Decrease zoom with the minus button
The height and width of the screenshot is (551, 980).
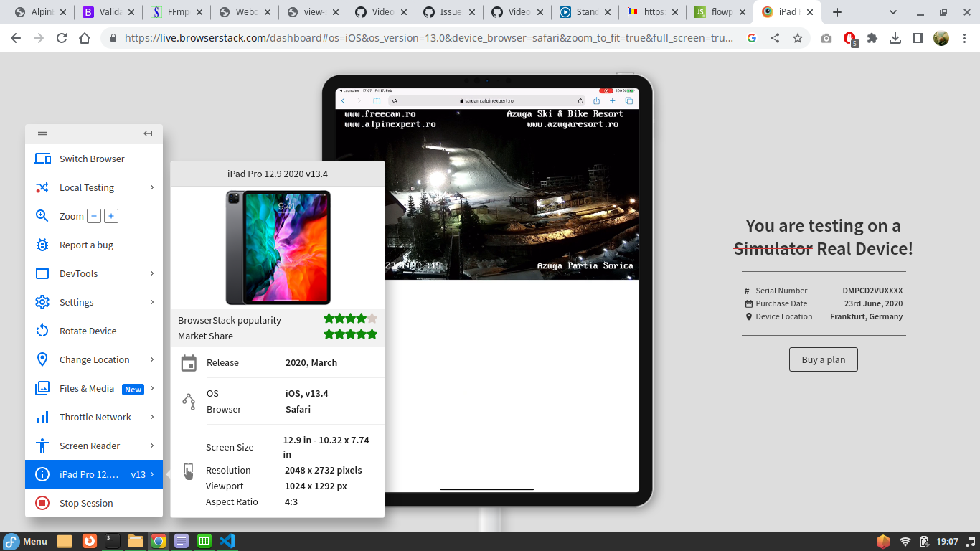[94, 216]
